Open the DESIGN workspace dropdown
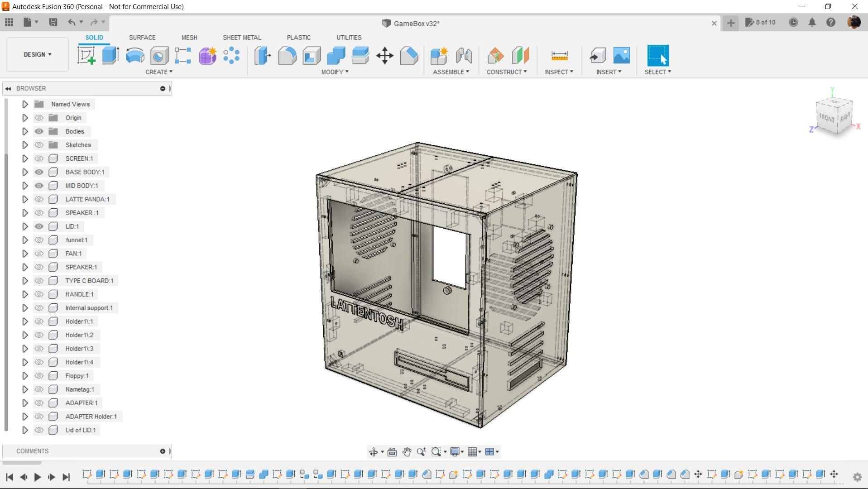 point(38,54)
